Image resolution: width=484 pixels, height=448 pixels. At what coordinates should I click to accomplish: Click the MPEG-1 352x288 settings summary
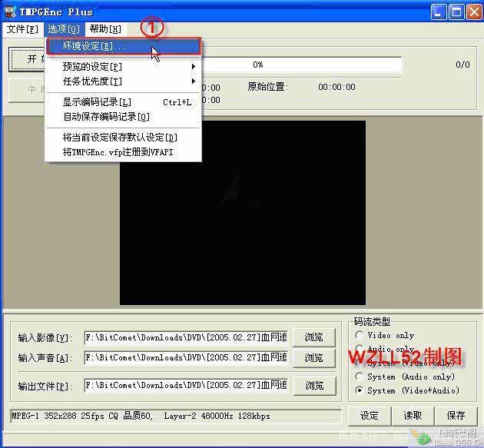[x=176, y=416]
